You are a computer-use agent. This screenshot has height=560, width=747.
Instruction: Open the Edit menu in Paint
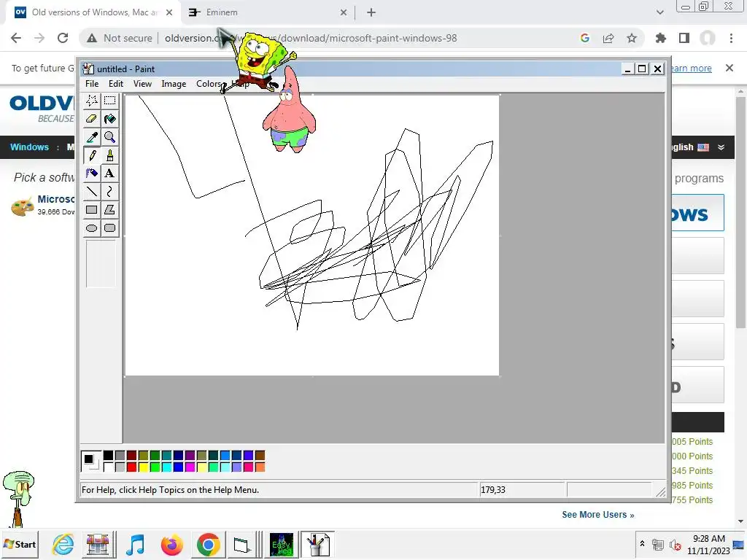click(116, 84)
